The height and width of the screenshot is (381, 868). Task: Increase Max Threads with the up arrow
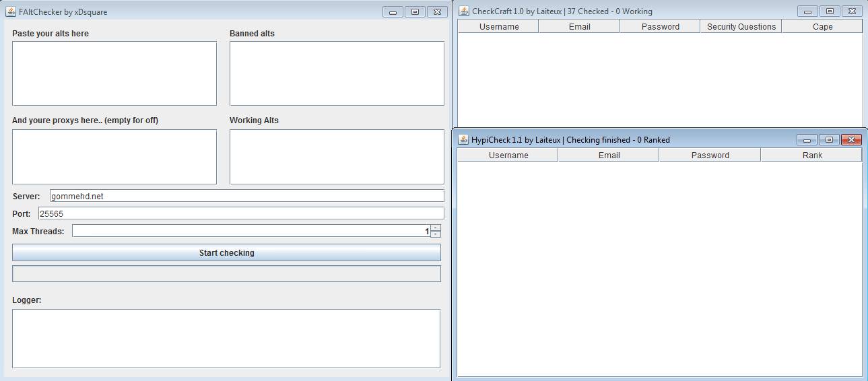436,228
